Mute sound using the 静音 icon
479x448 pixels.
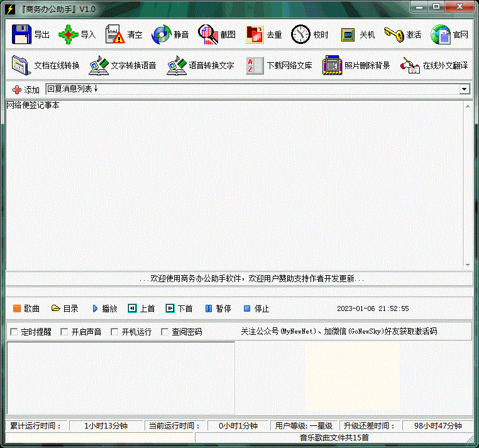coord(162,35)
